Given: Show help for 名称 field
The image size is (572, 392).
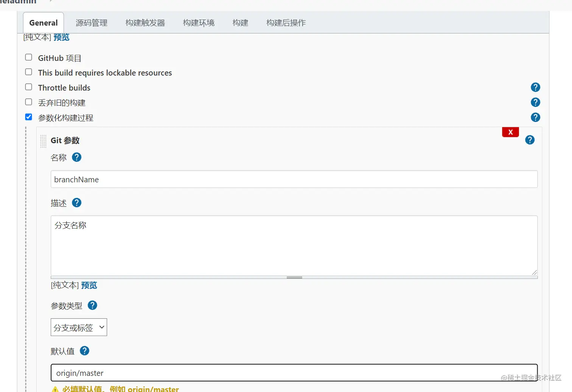Looking at the screenshot, I should (76, 157).
